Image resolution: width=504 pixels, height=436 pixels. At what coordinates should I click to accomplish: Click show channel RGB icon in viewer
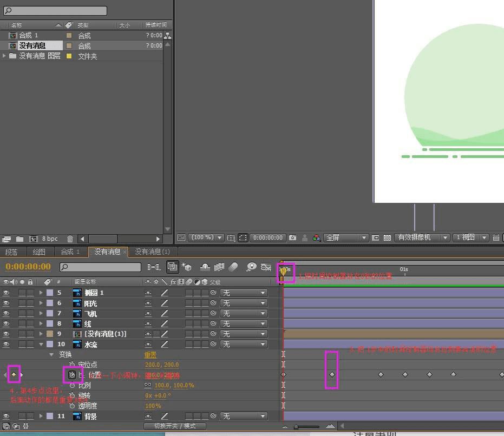click(317, 237)
